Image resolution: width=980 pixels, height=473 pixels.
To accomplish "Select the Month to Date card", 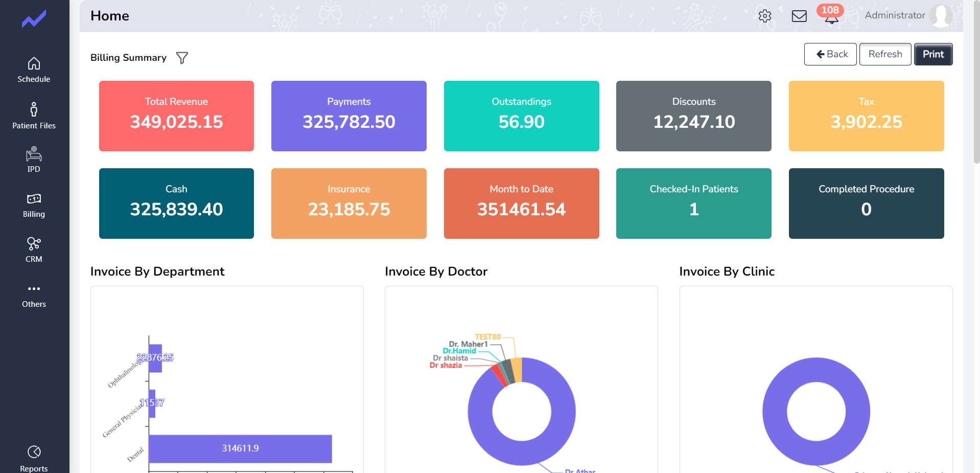I will coord(521,204).
